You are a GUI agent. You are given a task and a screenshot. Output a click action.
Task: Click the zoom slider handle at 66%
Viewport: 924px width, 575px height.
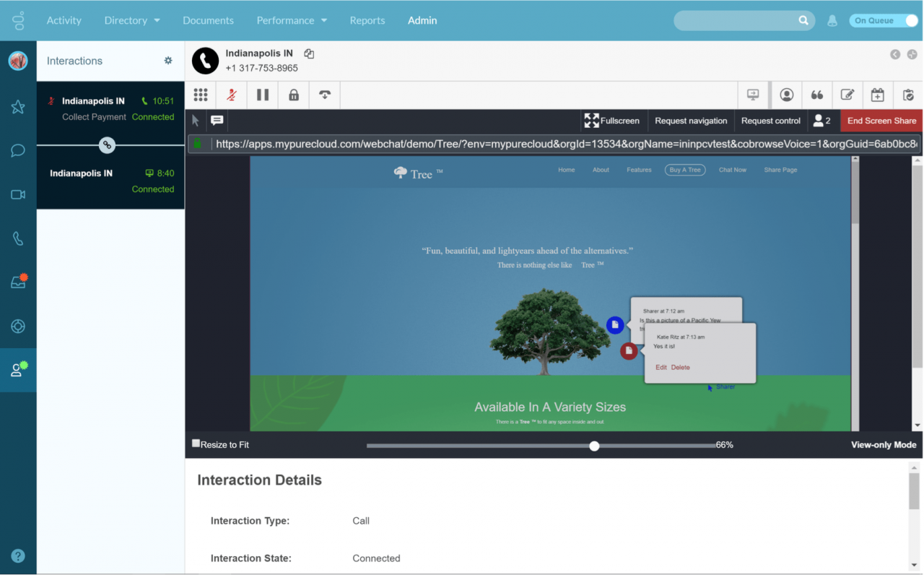(594, 446)
